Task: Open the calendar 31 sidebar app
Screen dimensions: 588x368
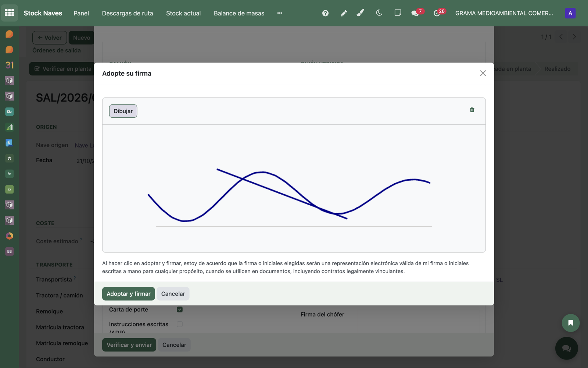Action: tap(10, 65)
